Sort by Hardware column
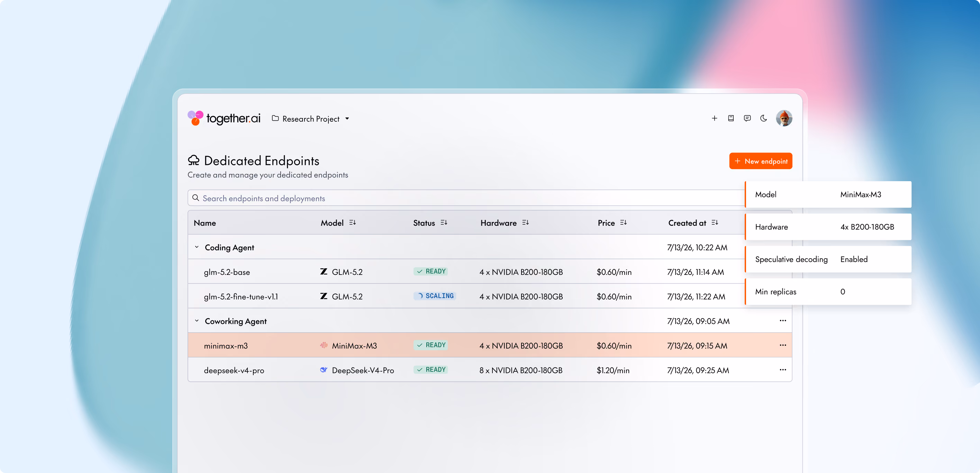Image resolution: width=980 pixels, height=473 pixels. pos(525,222)
